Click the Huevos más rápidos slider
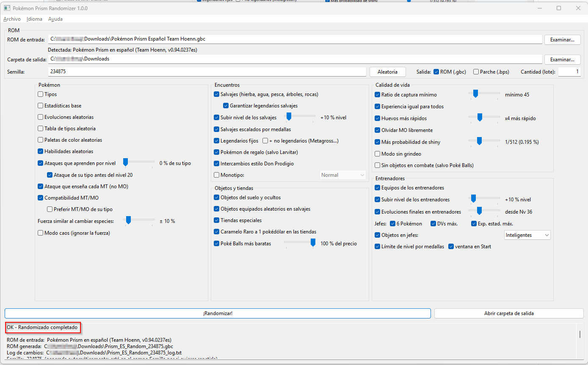Image resolution: width=588 pixels, height=365 pixels. click(484, 118)
